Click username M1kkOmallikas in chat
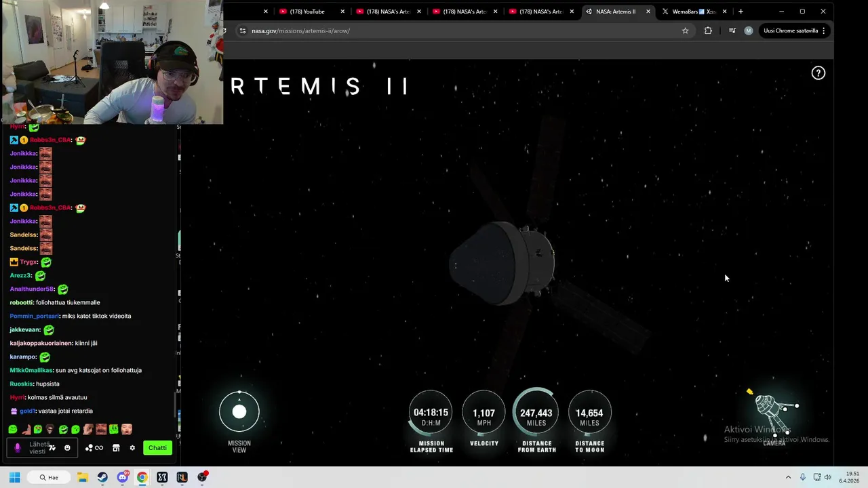Viewport: 868px width, 488px height. [x=31, y=370]
